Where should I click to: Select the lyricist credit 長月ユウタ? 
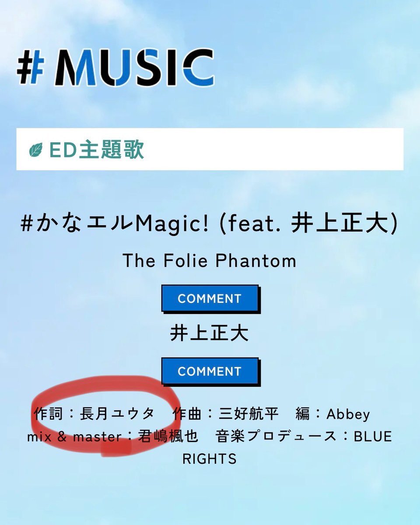pos(117,414)
